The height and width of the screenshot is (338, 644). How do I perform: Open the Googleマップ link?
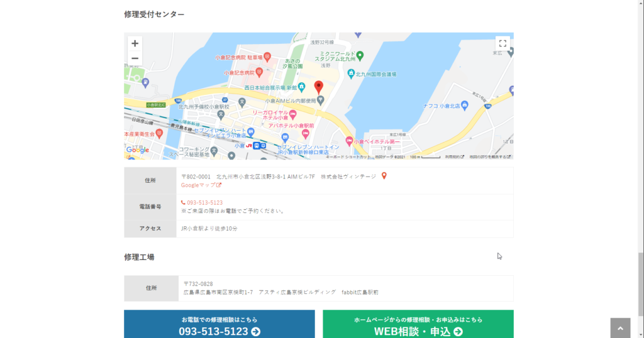click(201, 185)
